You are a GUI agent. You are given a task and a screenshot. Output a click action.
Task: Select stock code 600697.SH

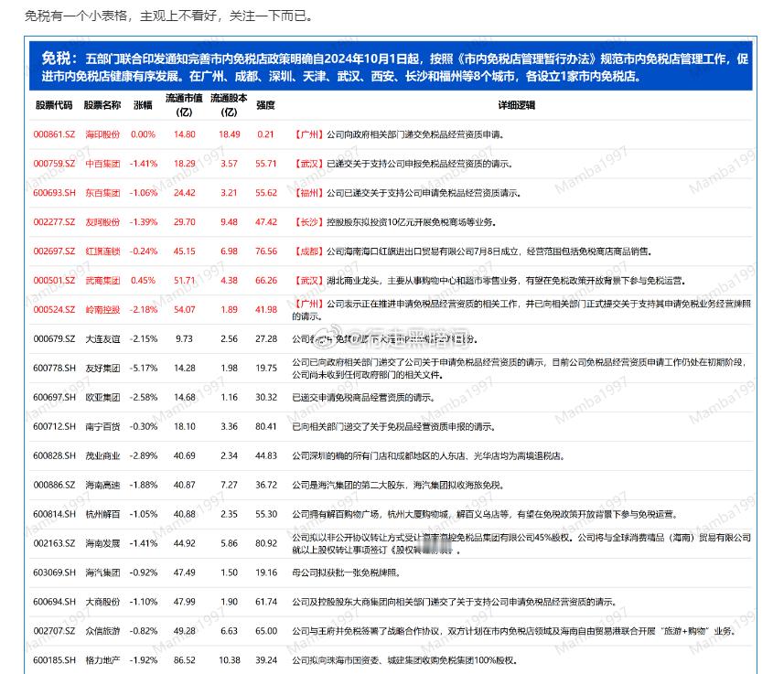54,398
